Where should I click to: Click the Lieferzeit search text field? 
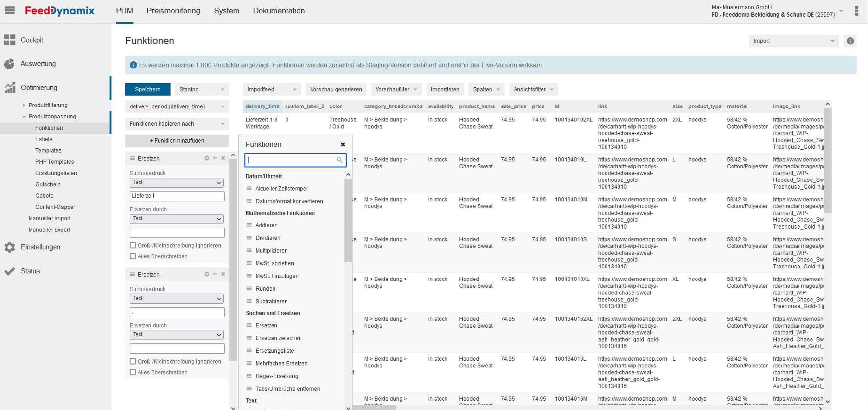[177, 196]
